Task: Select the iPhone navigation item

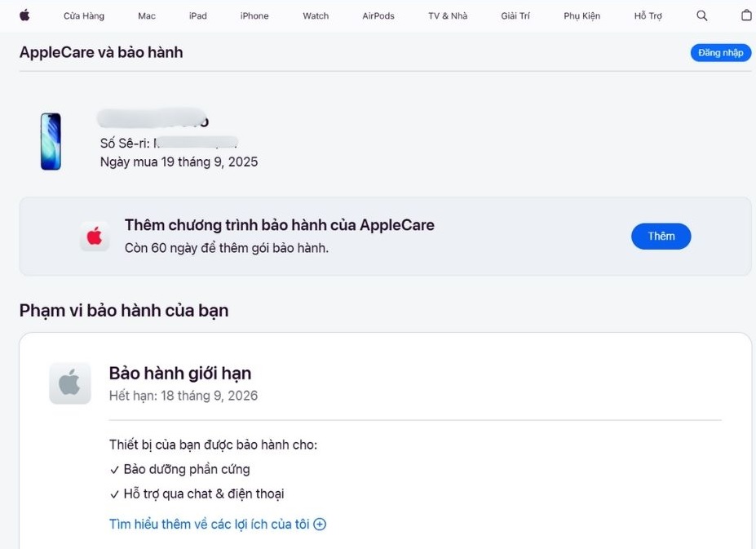Action: pos(254,15)
